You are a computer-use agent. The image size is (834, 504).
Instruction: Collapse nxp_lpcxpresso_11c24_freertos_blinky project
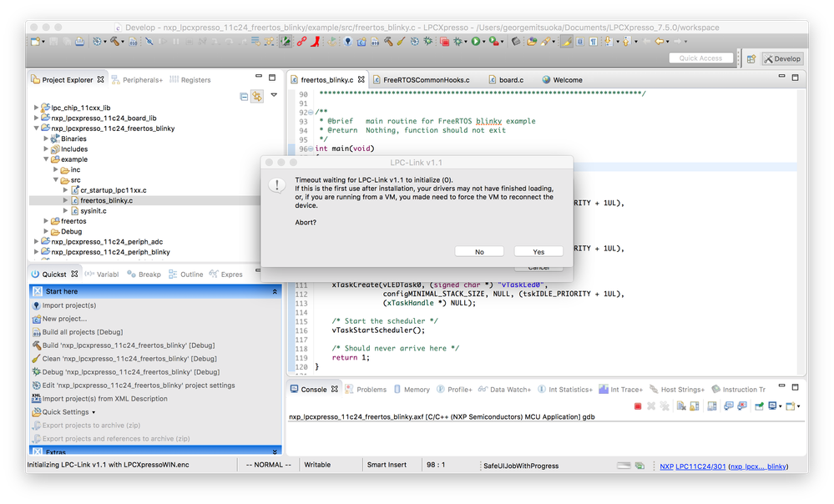pos(36,129)
